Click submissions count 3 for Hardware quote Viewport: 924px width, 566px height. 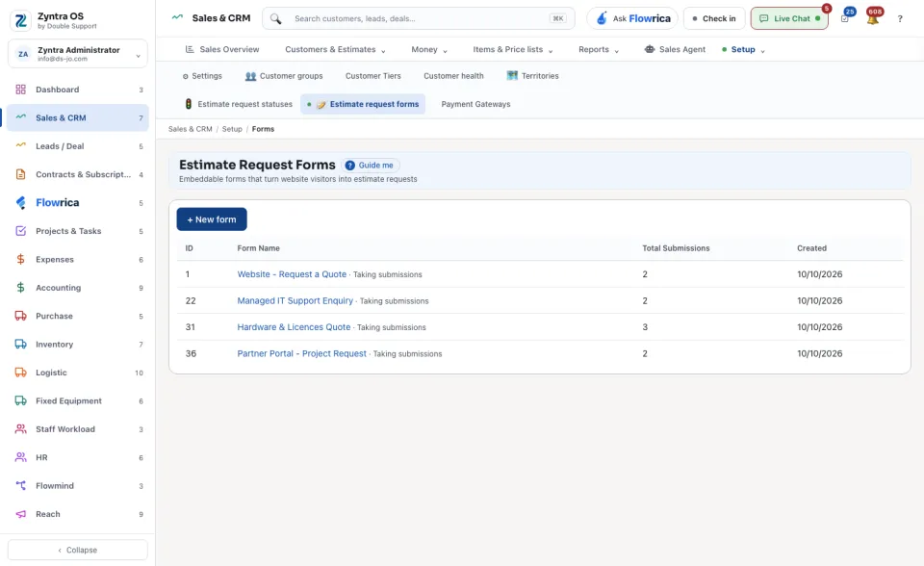pyautogui.click(x=645, y=327)
